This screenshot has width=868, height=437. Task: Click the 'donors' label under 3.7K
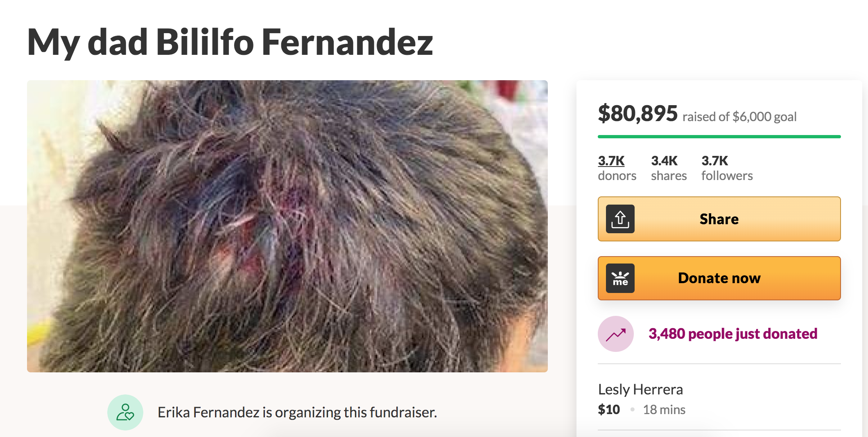point(617,176)
